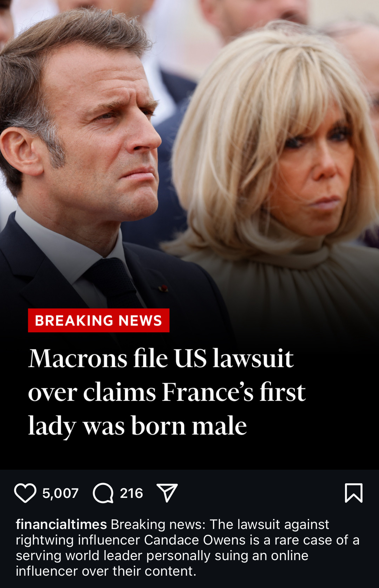Open the 216 comments count
This screenshot has height=588, width=379.
(x=132, y=493)
